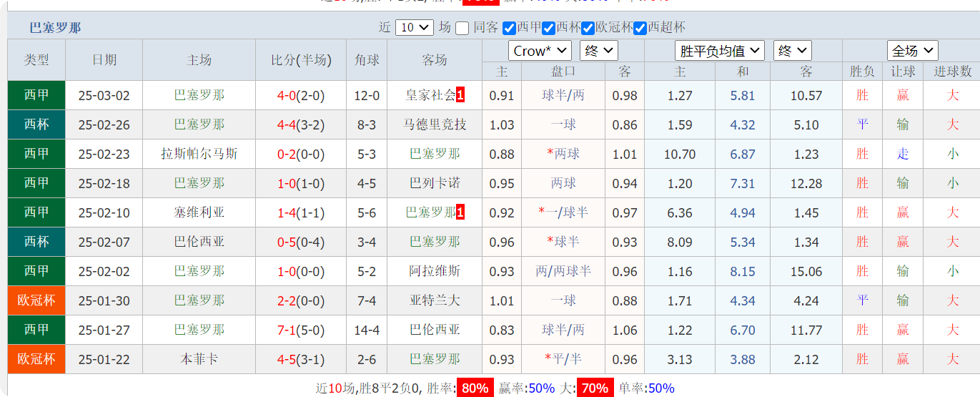Screen dimensions: 980x397
Task: Click the corner count 12-0
Action: pyautogui.click(x=367, y=96)
